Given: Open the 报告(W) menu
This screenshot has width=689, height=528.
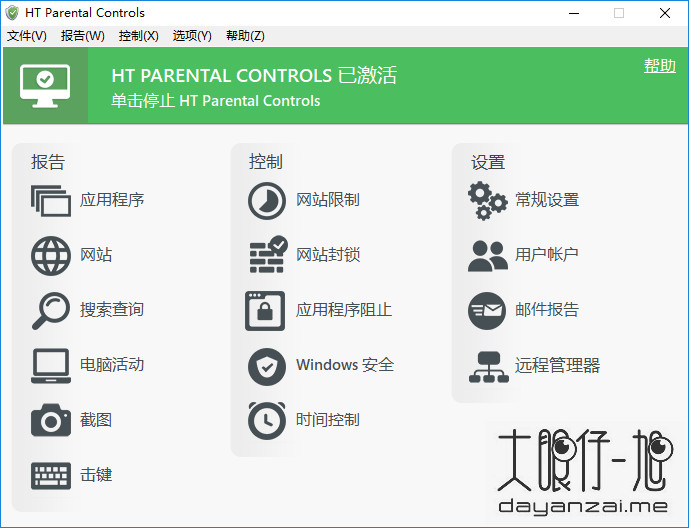Looking at the screenshot, I should click(83, 36).
